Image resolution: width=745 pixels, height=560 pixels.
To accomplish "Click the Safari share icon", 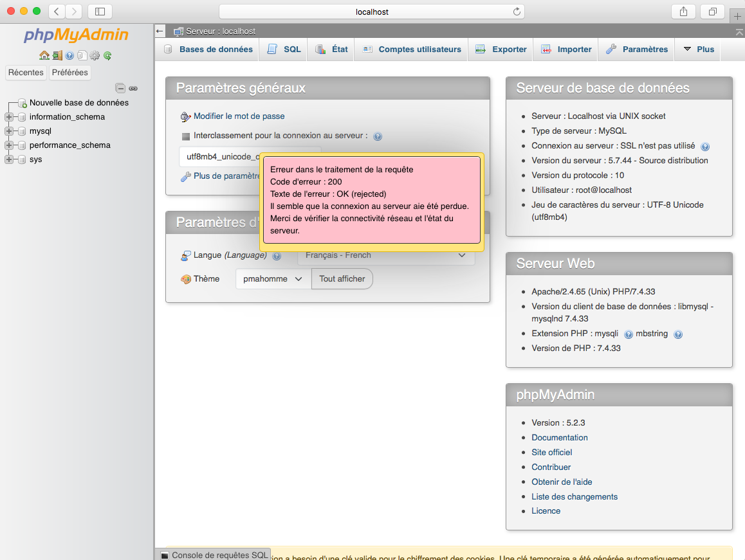I will [683, 12].
